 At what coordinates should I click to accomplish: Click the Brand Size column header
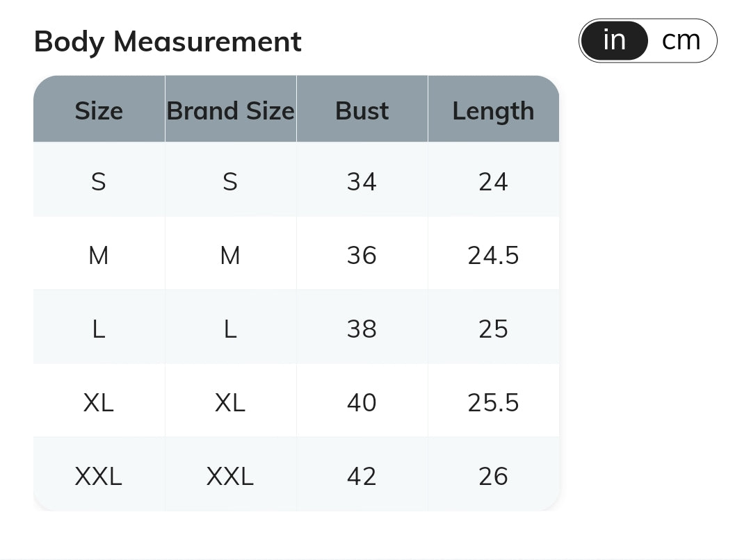[230, 111]
